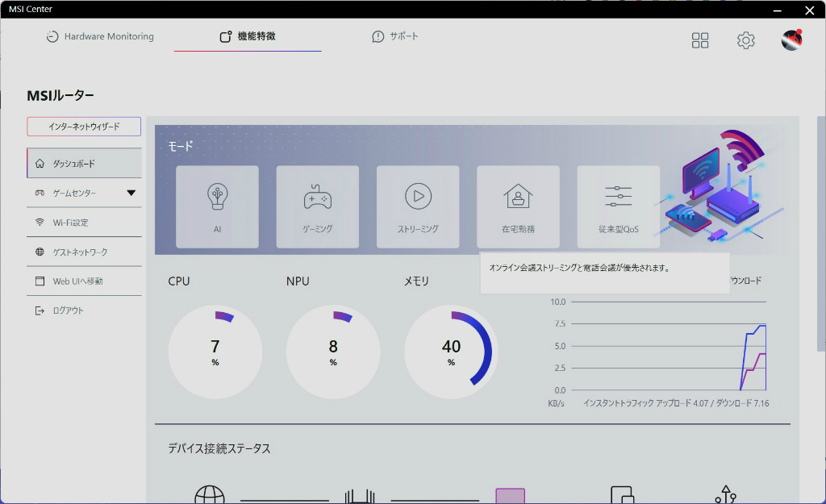Viewport: 826px width, 504px height.
Task: Click the router device status icon
Action: tap(360, 496)
